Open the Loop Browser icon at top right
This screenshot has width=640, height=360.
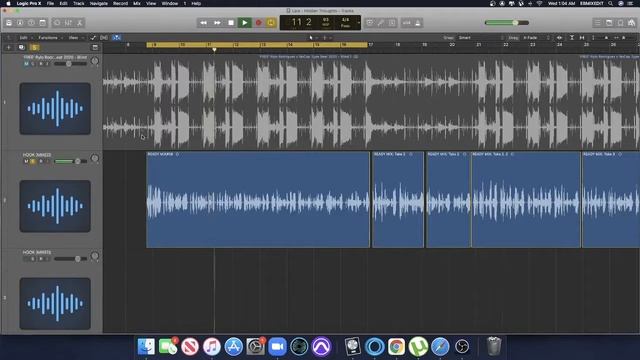click(x=620, y=23)
